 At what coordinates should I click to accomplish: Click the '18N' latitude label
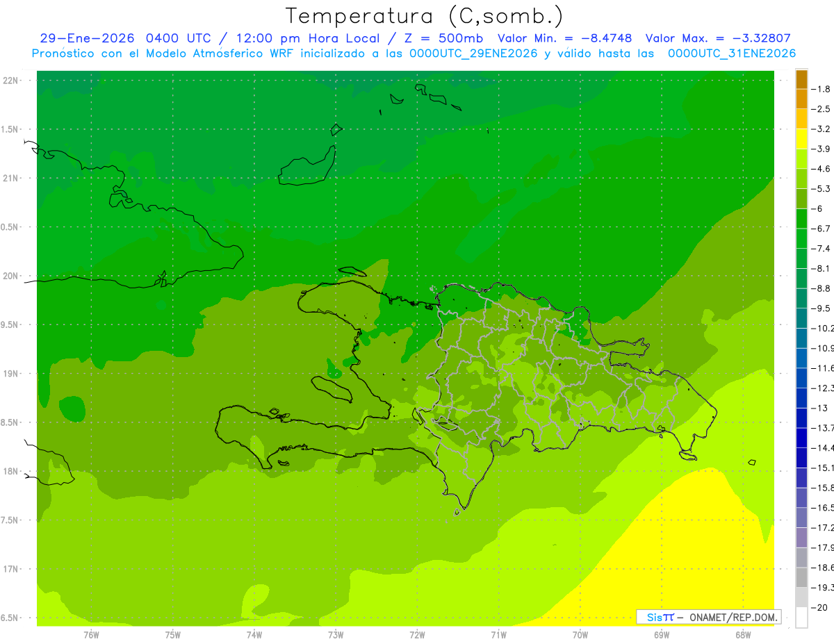click(12, 472)
